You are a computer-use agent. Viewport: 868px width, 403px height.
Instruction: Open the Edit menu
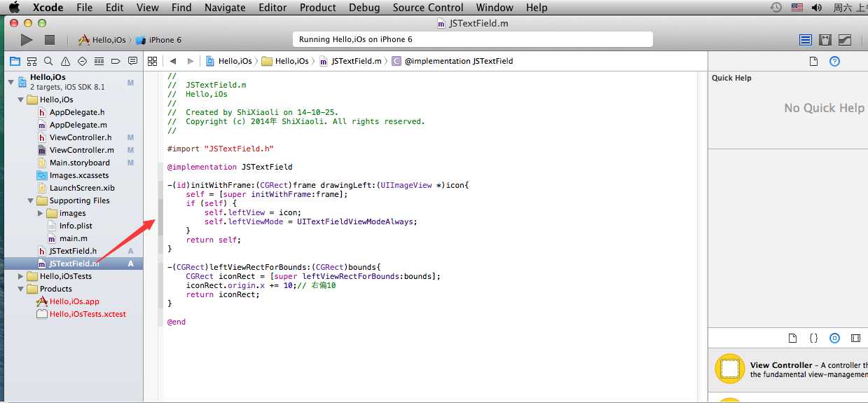(x=115, y=8)
